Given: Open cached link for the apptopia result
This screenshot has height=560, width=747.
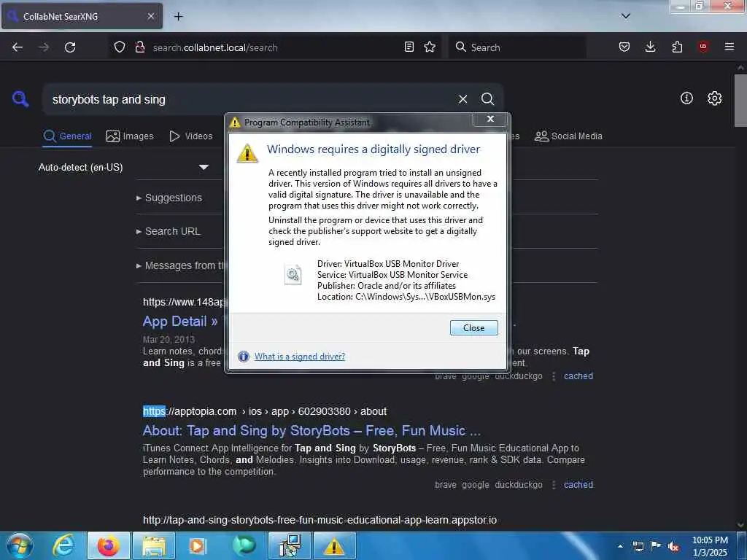Looking at the screenshot, I should pyautogui.click(x=578, y=485).
